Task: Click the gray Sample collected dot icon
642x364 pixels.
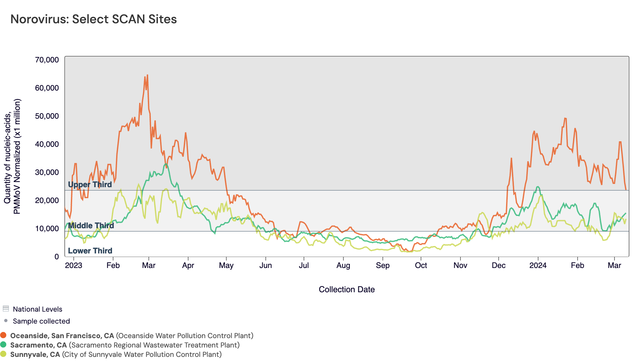Action: 6,321
